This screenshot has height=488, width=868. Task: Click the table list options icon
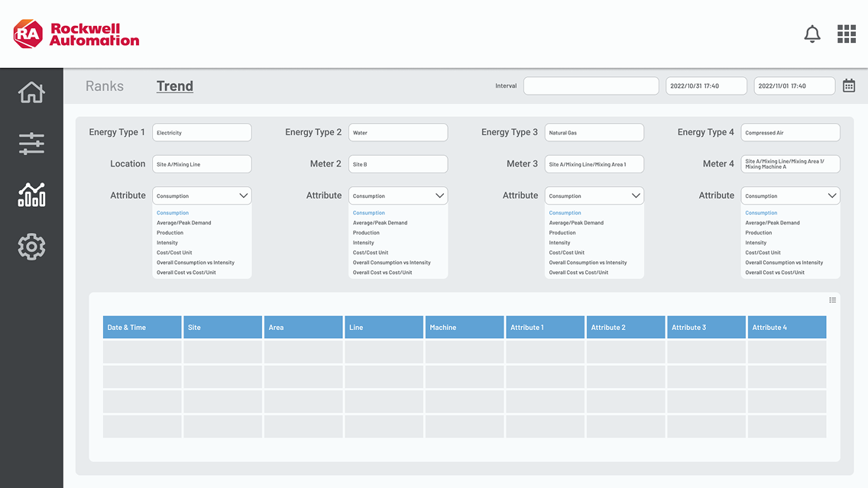(833, 300)
